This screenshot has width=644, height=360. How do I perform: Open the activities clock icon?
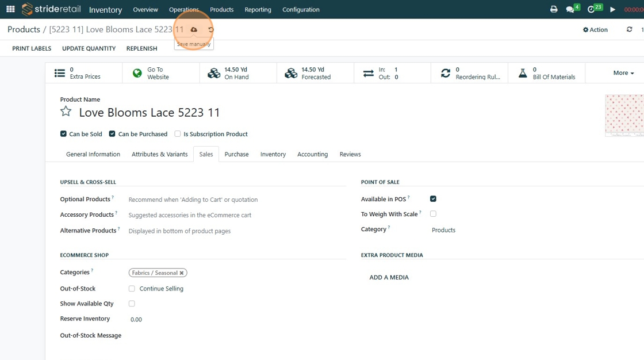pyautogui.click(x=591, y=9)
